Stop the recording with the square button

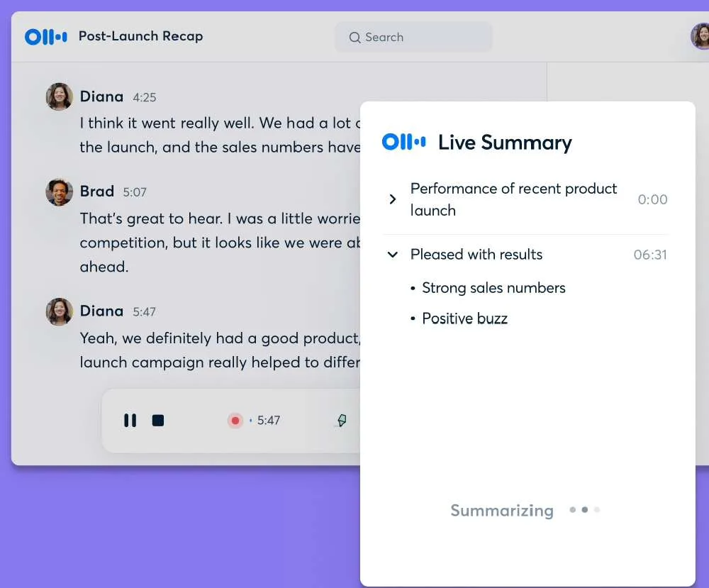tap(158, 421)
